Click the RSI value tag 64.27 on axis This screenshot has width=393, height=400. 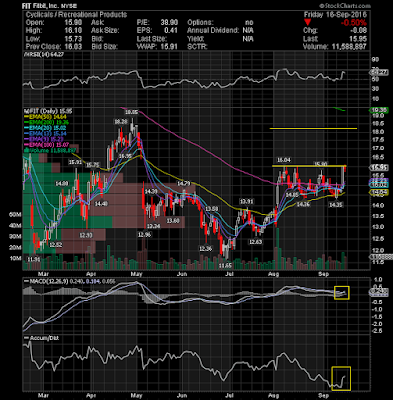pos(379,72)
